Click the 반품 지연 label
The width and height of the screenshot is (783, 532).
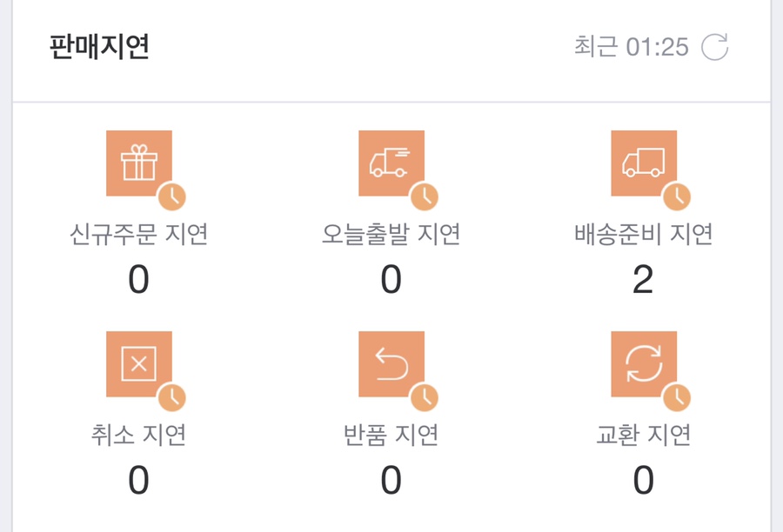[x=391, y=435]
